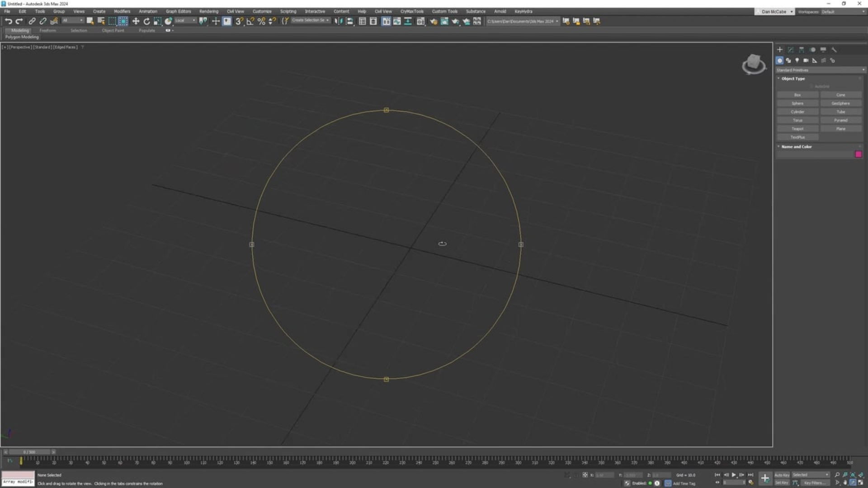Toggle the Angle Snap button
This screenshot has width=868, height=488.
pos(250,21)
